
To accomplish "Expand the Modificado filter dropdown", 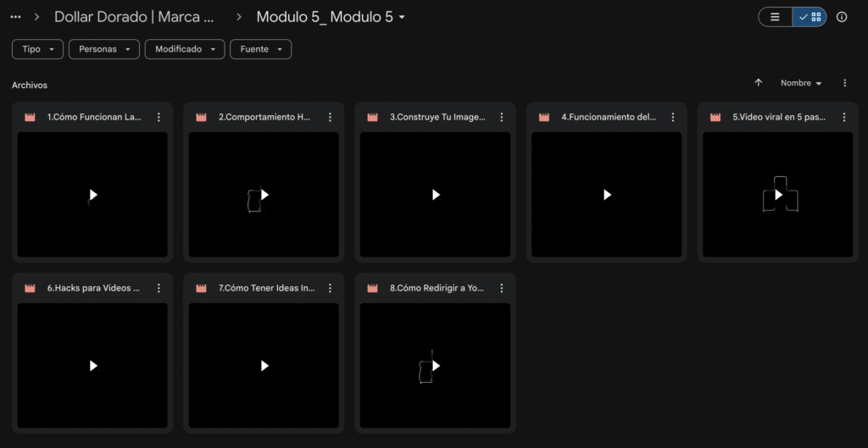I will pyautogui.click(x=185, y=49).
